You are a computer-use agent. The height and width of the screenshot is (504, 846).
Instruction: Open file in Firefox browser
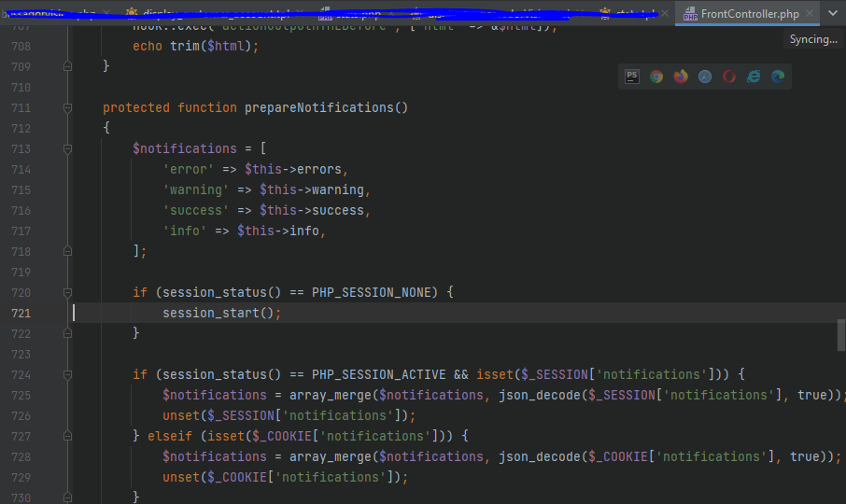tap(681, 77)
